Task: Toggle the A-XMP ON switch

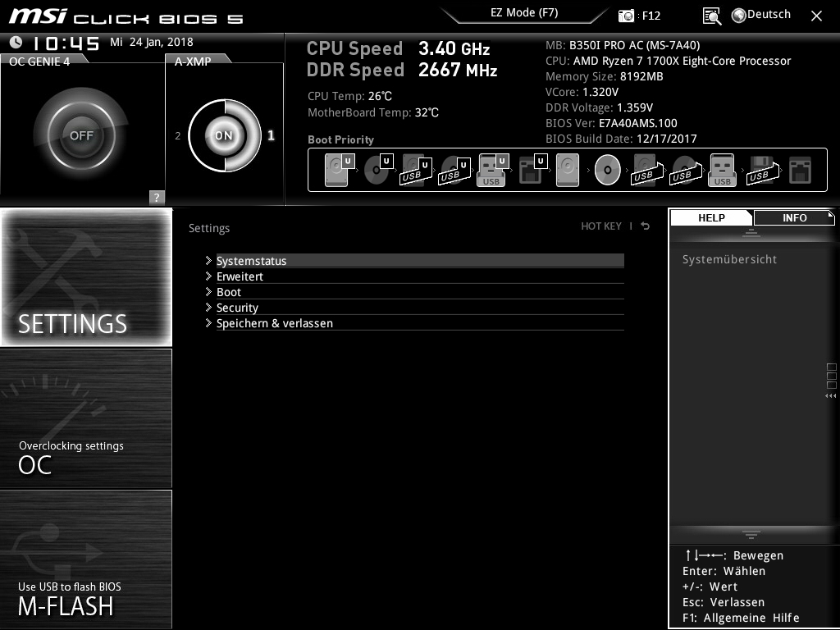Action: pos(225,135)
